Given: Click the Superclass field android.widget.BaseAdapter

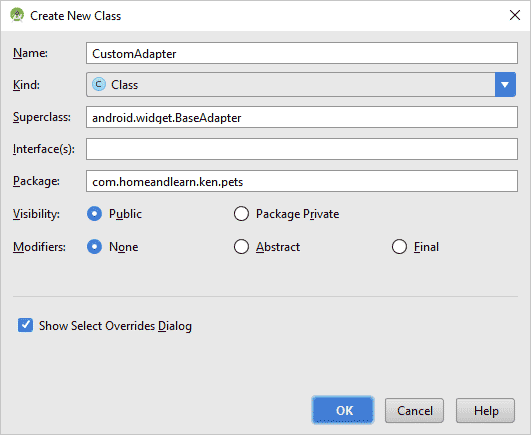Looking at the screenshot, I should [302, 117].
